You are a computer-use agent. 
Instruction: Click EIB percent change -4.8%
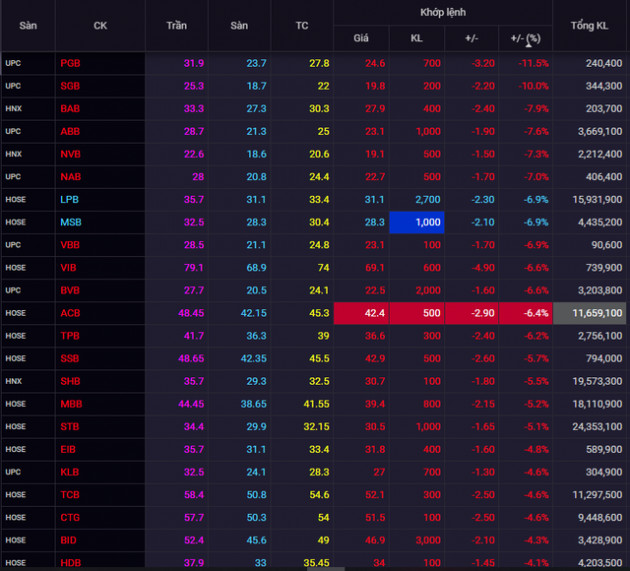(x=536, y=449)
